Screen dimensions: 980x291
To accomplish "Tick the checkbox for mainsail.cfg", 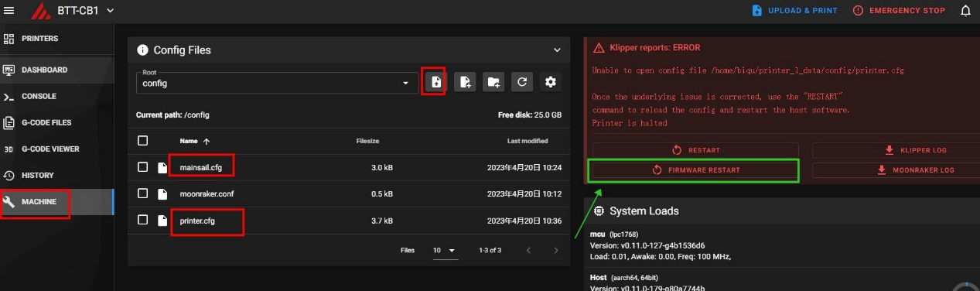I will tap(142, 167).
